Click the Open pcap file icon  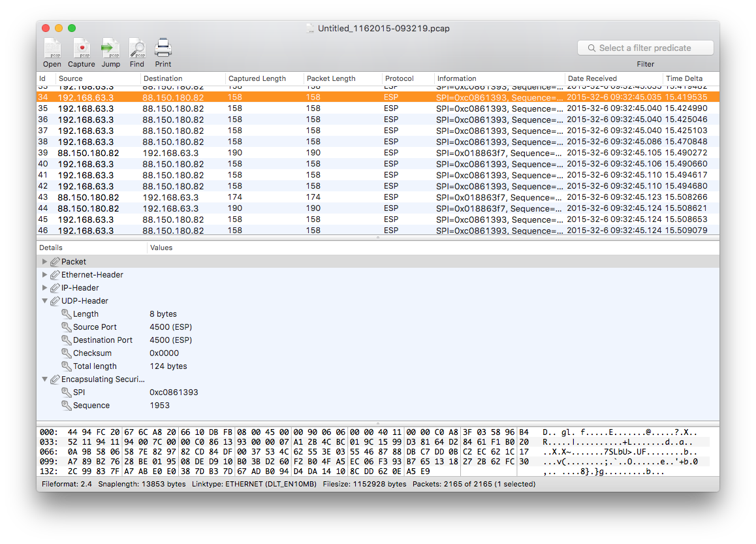[52, 48]
